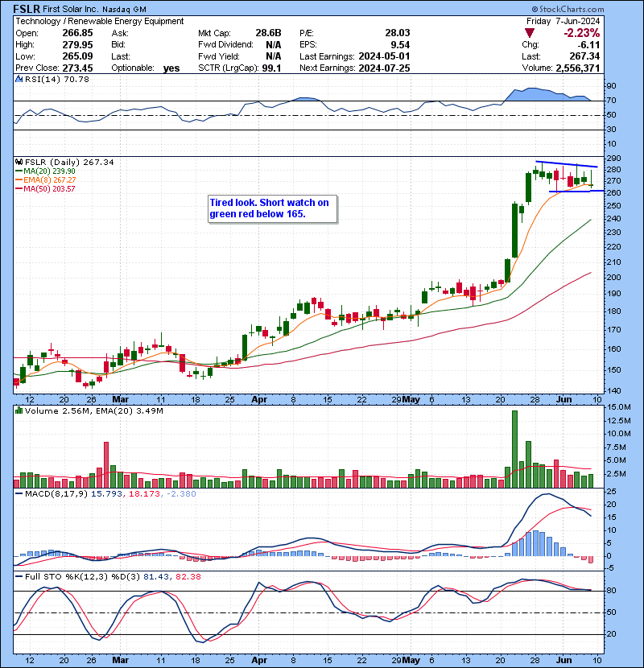
Task: Click the Technology / Renewable Energy Equipment sector line
Action: 100,21
